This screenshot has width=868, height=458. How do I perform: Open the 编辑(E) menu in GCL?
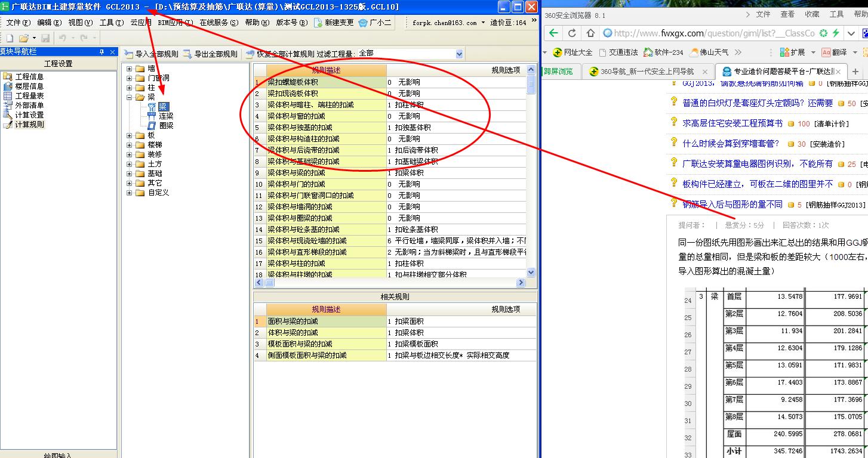[49, 23]
